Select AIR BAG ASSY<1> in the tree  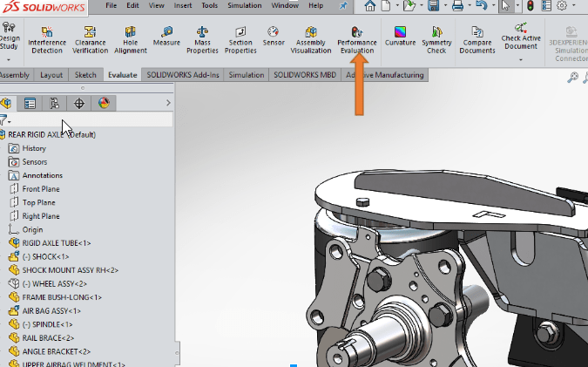pos(51,311)
